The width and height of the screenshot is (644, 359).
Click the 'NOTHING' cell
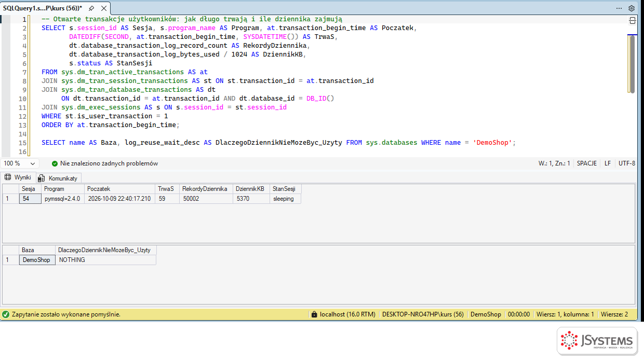point(106,260)
